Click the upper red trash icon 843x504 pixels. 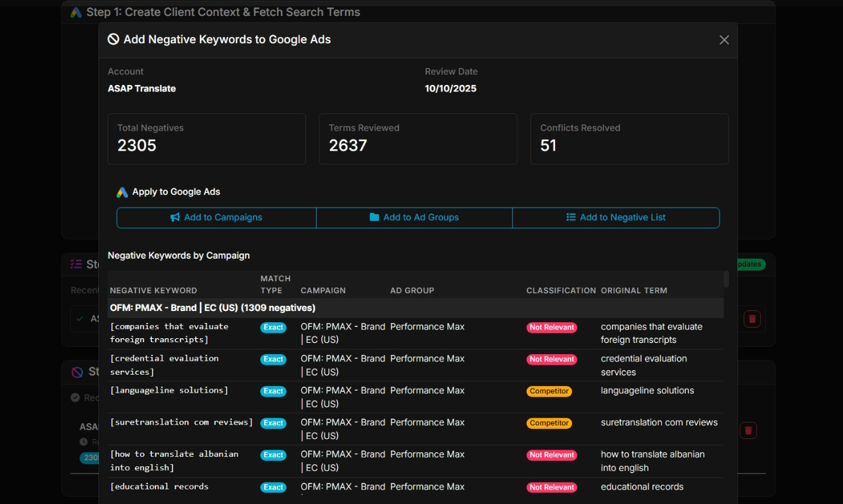[752, 319]
